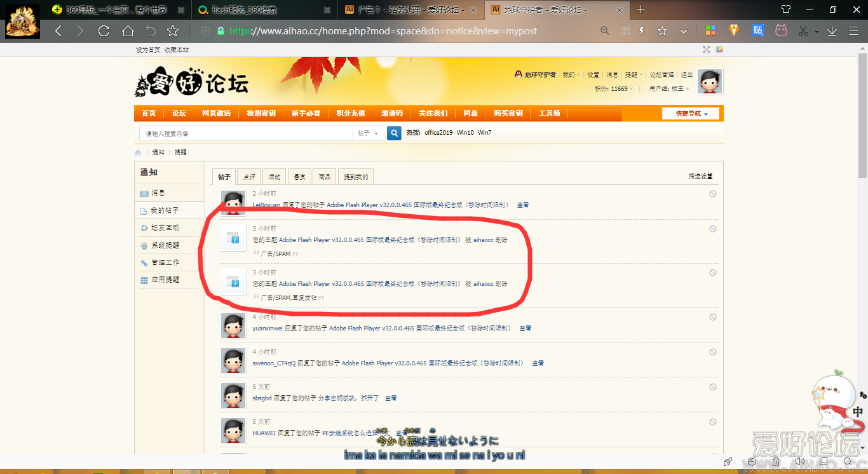Click the 我的帖子 document icon in sidebar

pyautogui.click(x=144, y=210)
